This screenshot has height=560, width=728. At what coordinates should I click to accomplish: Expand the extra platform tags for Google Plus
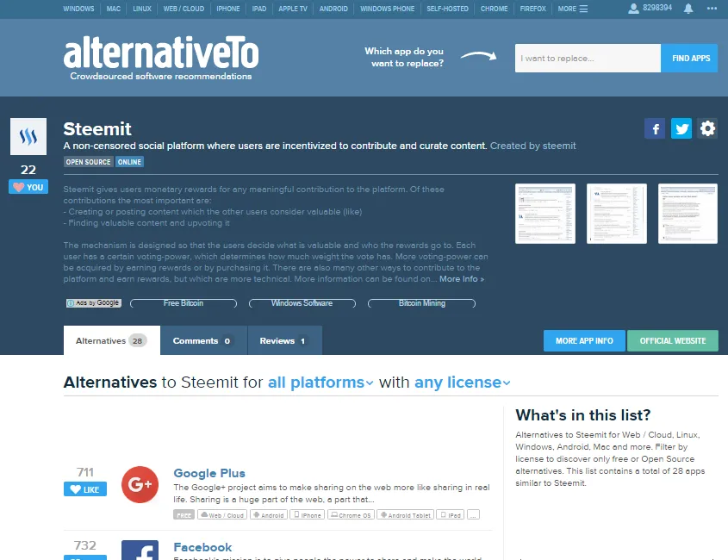pos(473,515)
